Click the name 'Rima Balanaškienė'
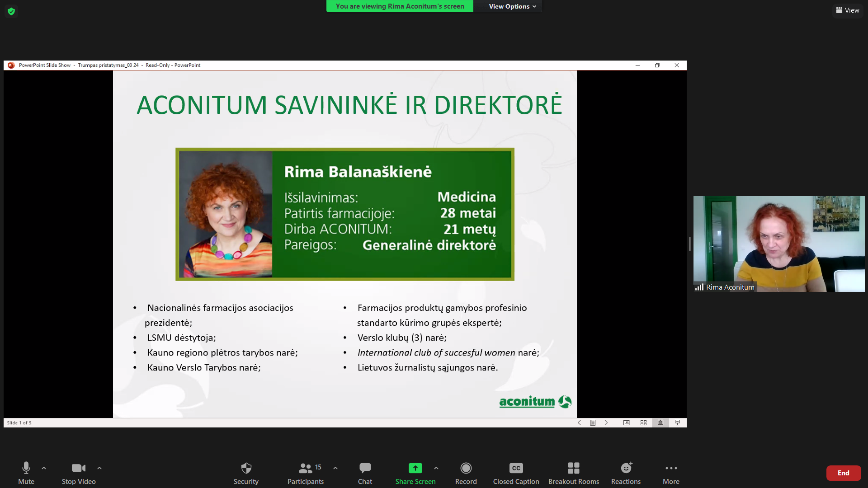The width and height of the screenshot is (868, 488). coord(358,172)
